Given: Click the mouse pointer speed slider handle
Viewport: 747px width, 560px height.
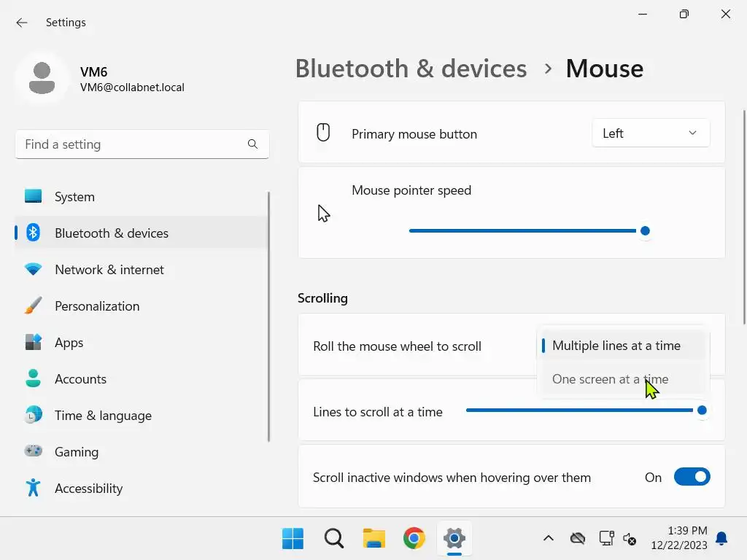Looking at the screenshot, I should pyautogui.click(x=645, y=231).
